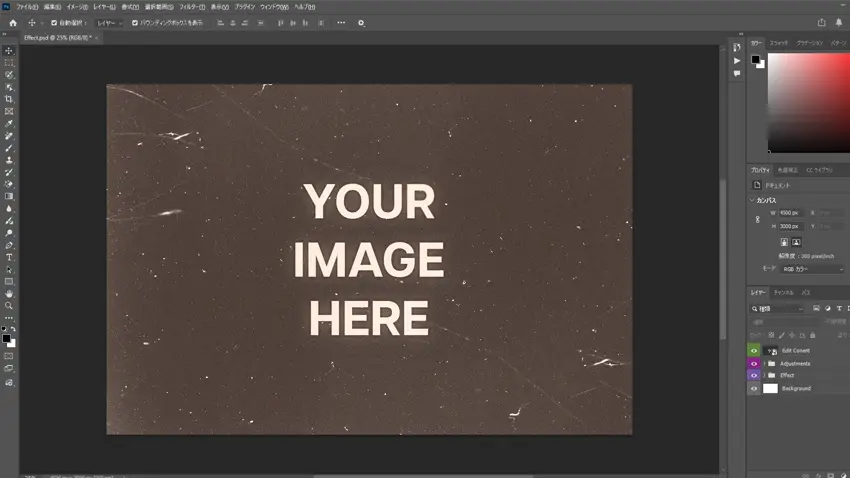Click the Home icon in options bar

tap(13, 23)
